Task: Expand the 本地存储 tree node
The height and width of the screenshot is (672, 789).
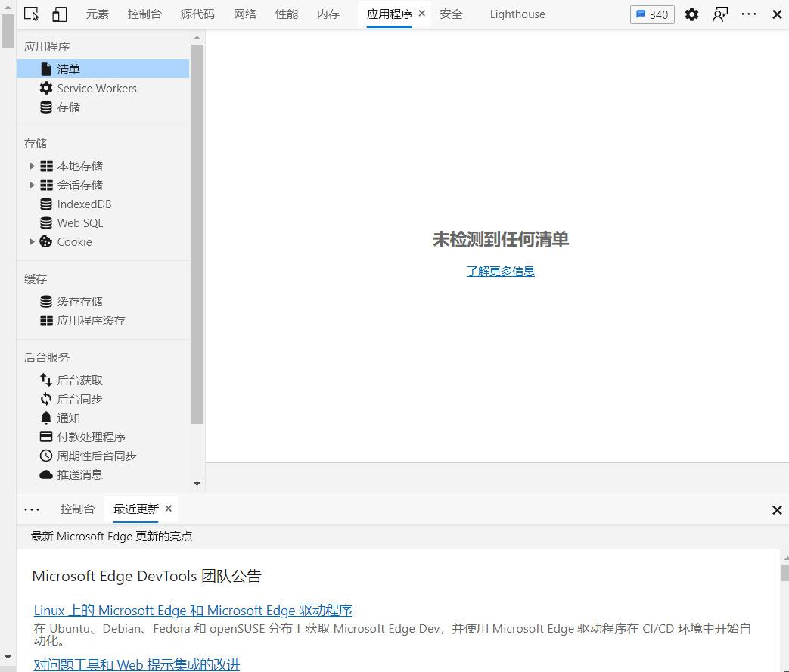Action: point(32,166)
